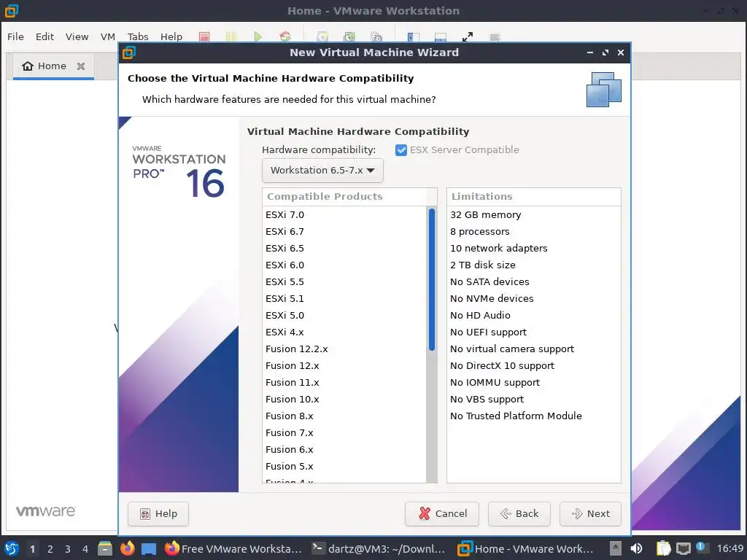Open the View menu
The width and height of the screenshot is (747, 560).
tap(77, 36)
